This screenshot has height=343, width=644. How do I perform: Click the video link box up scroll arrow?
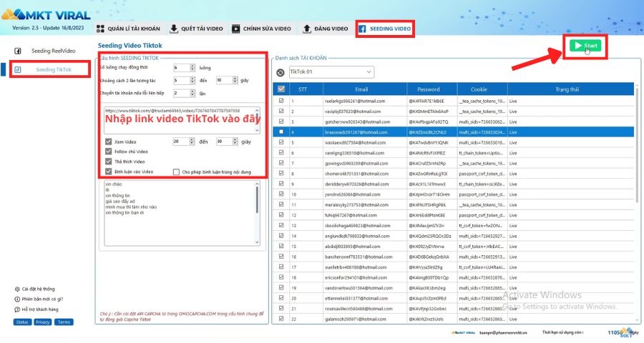coord(257,110)
